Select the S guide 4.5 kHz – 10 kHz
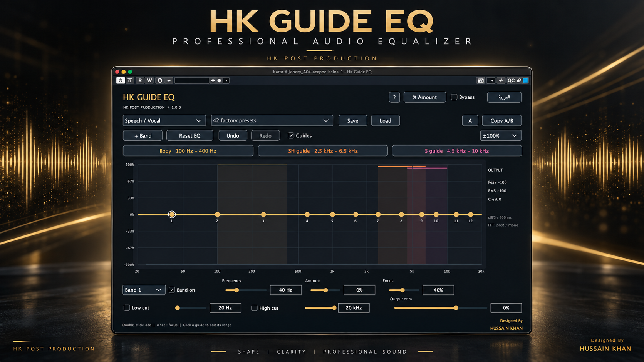This screenshot has width=644, height=362. (457, 151)
